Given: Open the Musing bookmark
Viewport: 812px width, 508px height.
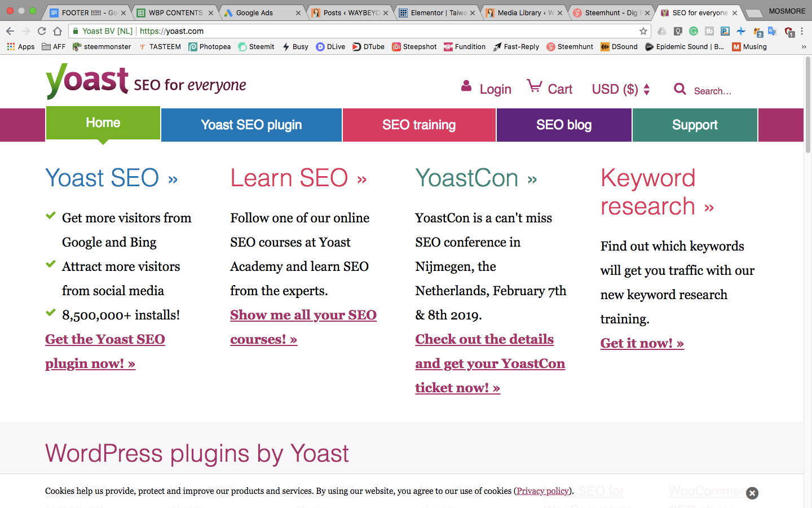Looking at the screenshot, I should [x=749, y=47].
